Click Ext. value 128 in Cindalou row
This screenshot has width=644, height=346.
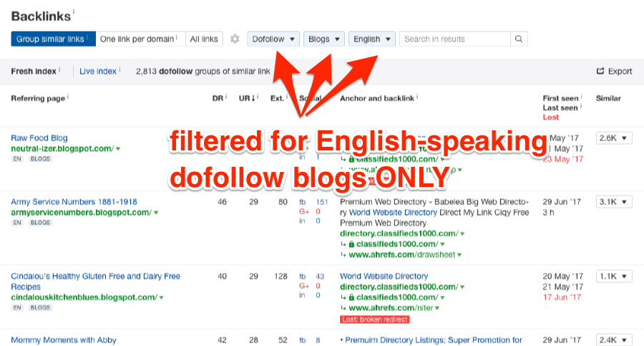[x=281, y=277]
